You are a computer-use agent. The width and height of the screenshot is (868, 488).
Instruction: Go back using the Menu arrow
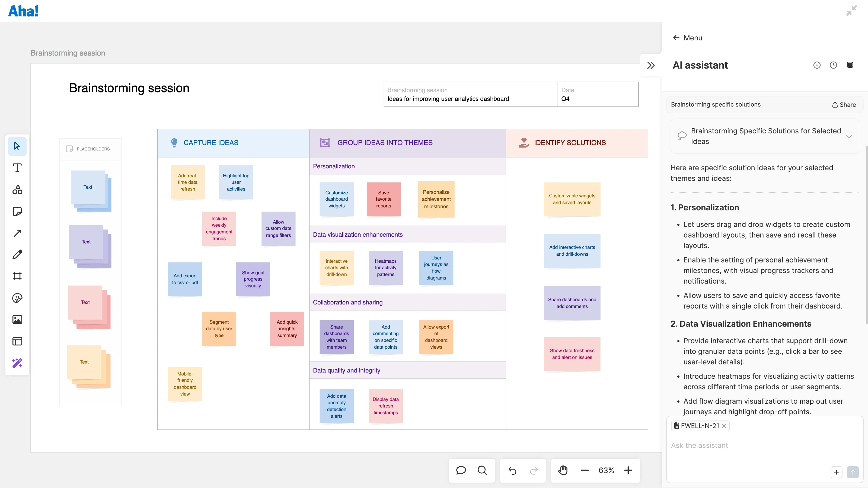pyautogui.click(x=676, y=38)
